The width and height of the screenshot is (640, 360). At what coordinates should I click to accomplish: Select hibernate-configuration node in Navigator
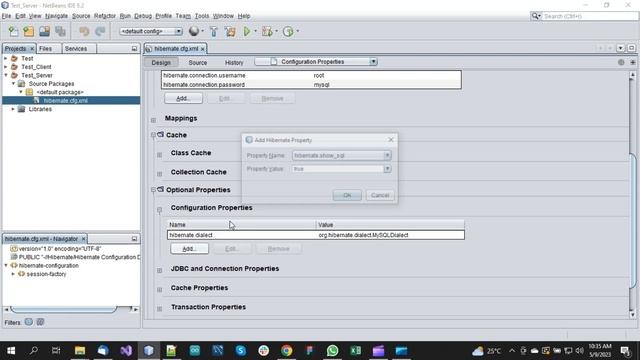49,265
